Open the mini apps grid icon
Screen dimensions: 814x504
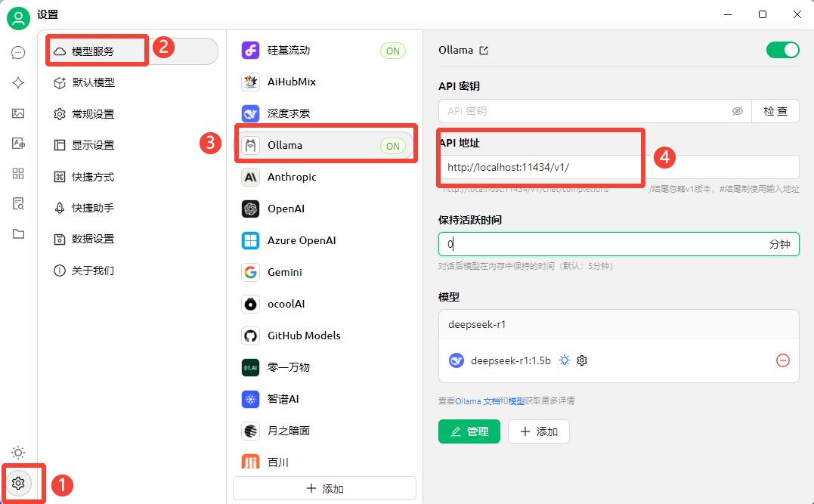18,173
